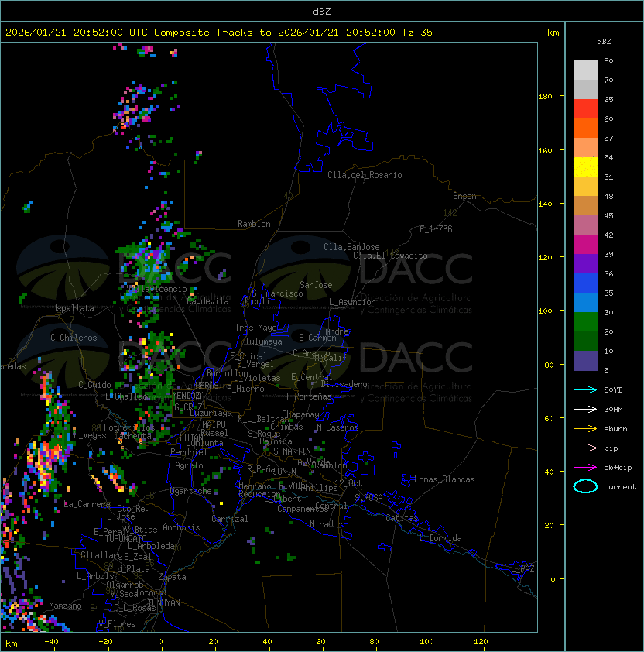Click the Lomas_Blancas map label
The height and width of the screenshot is (652, 644).
444,479
